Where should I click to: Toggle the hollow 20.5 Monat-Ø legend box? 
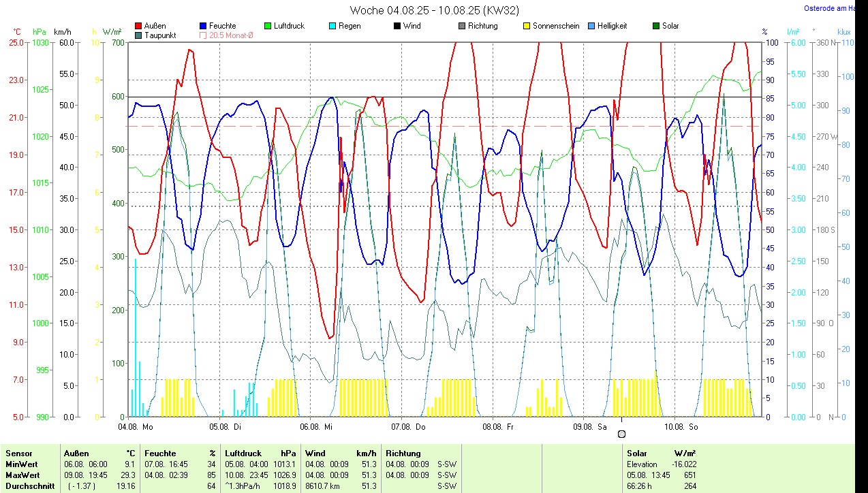[204, 35]
